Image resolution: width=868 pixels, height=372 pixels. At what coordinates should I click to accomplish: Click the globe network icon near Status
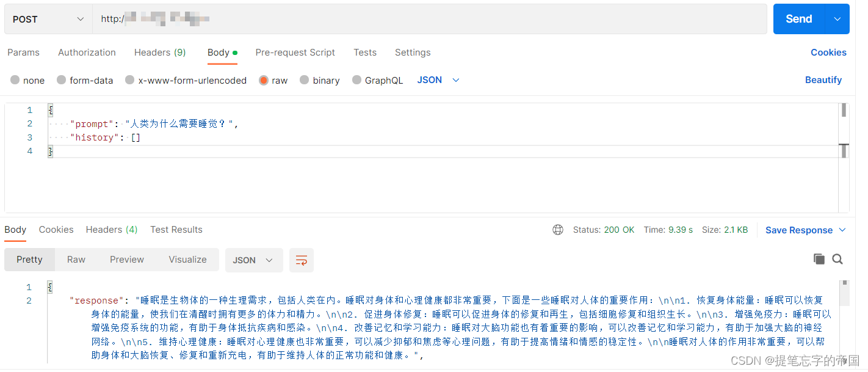pyautogui.click(x=558, y=230)
